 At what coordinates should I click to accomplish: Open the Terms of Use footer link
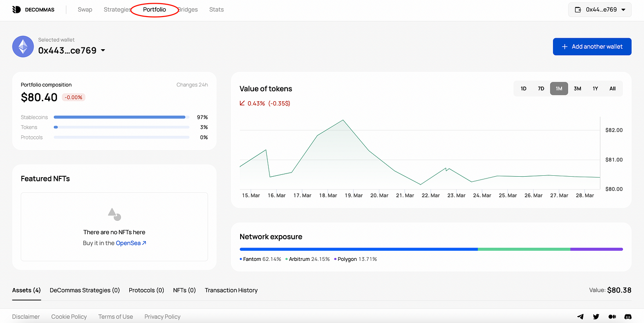click(x=115, y=317)
